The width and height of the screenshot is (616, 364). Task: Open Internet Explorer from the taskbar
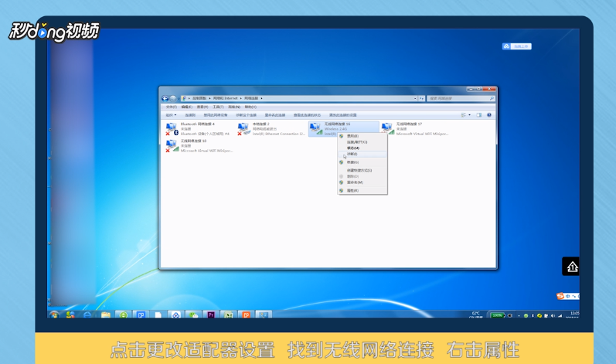pyautogui.click(x=87, y=315)
